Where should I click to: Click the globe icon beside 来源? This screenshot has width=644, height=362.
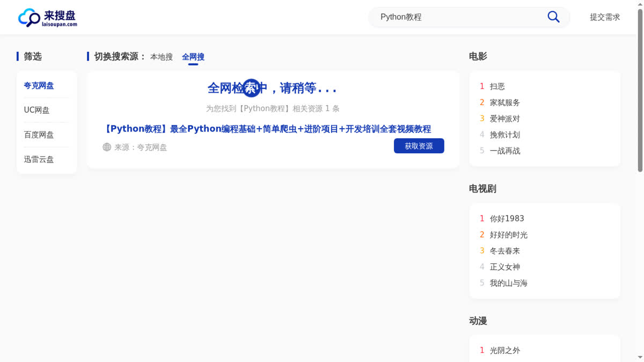click(x=107, y=147)
